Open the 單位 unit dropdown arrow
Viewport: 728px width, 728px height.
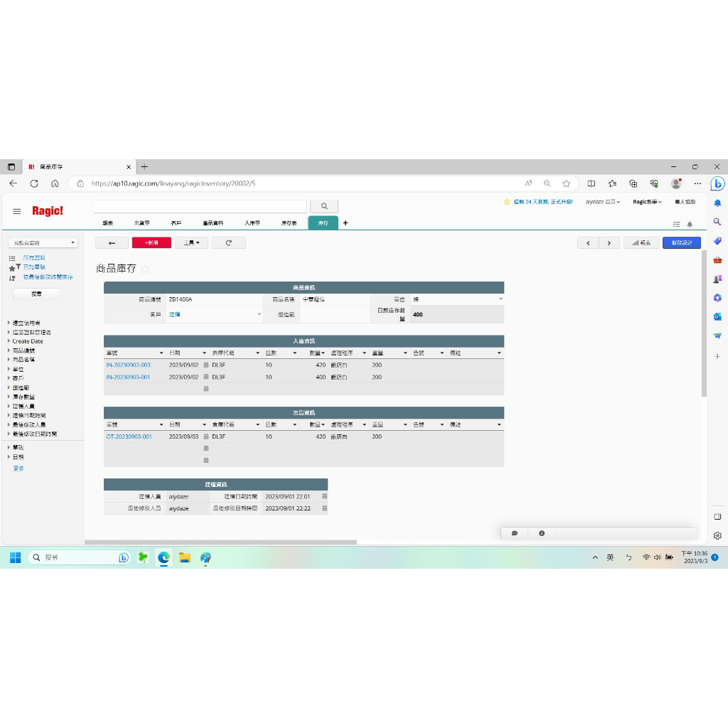coord(500,299)
